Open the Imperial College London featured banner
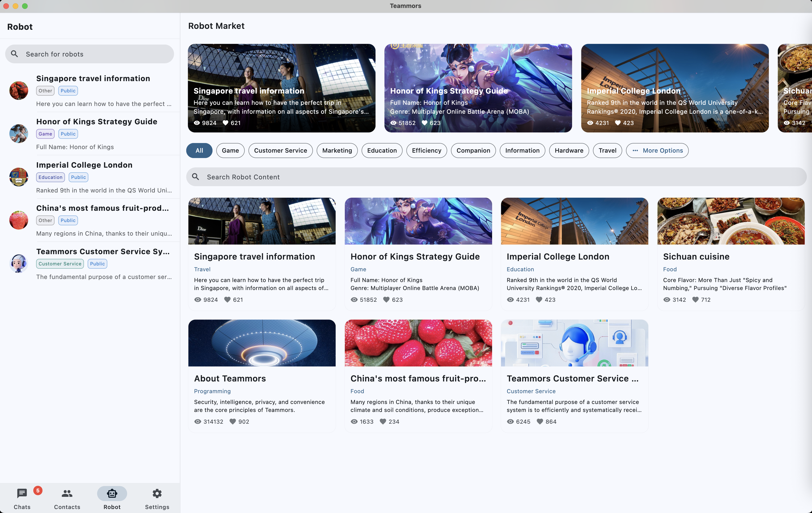The width and height of the screenshot is (812, 513). click(675, 88)
